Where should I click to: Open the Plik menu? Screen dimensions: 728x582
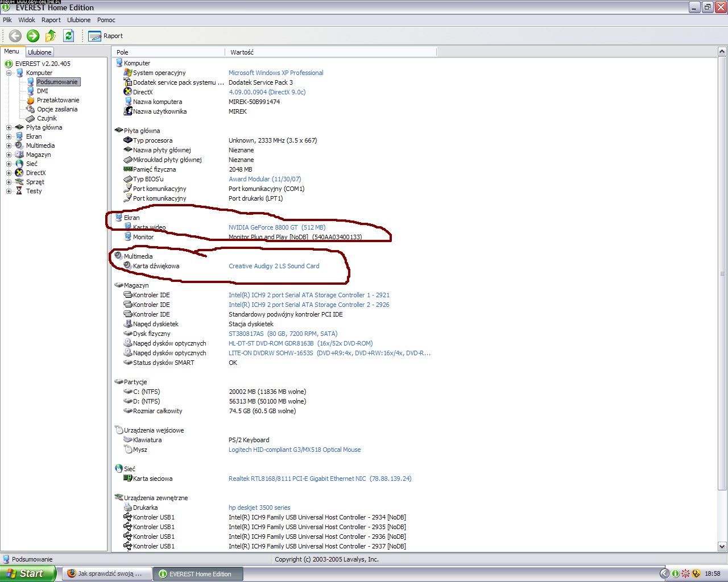click(x=7, y=20)
